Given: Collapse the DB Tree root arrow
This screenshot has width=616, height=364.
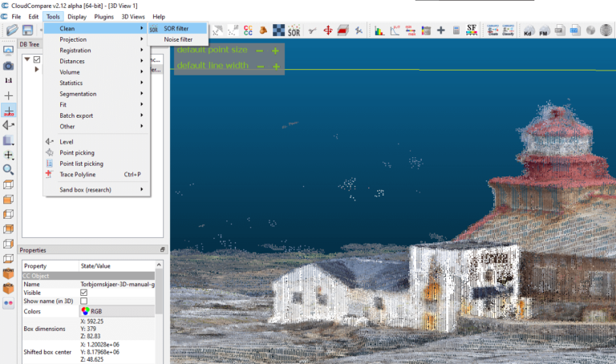Looking at the screenshot, I should click(27, 59).
